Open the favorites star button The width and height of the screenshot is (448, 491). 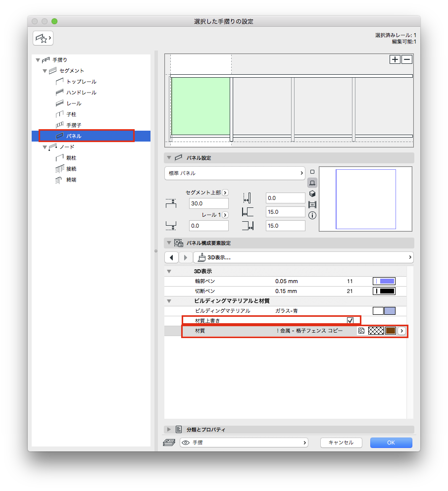[43, 38]
